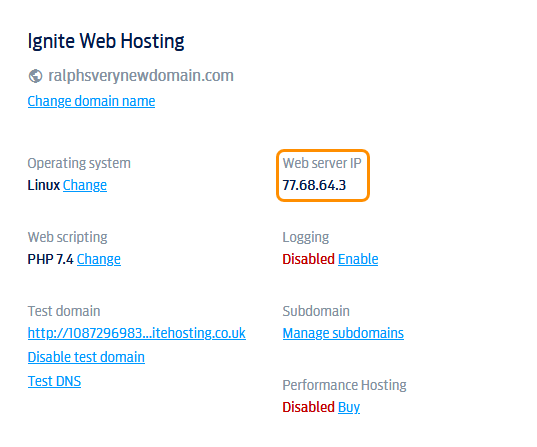The width and height of the screenshot is (537, 447).
Task: Click the Ignite Web Hosting heading
Action: point(106,41)
